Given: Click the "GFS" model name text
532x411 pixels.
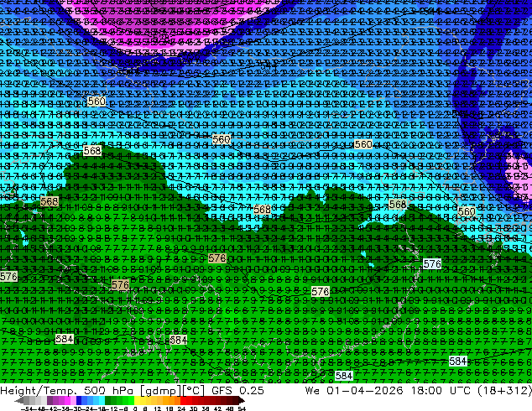Looking at the screenshot, I should (223, 391).
